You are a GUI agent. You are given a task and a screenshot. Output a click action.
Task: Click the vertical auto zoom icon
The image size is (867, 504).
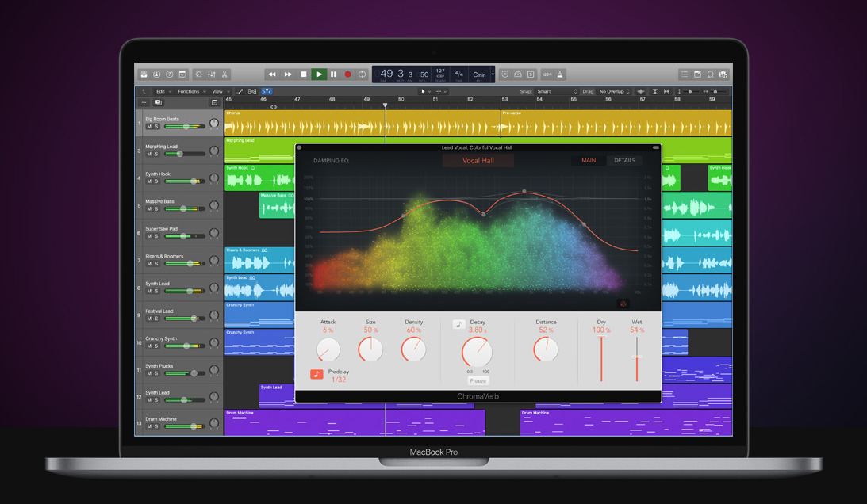(x=654, y=91)
